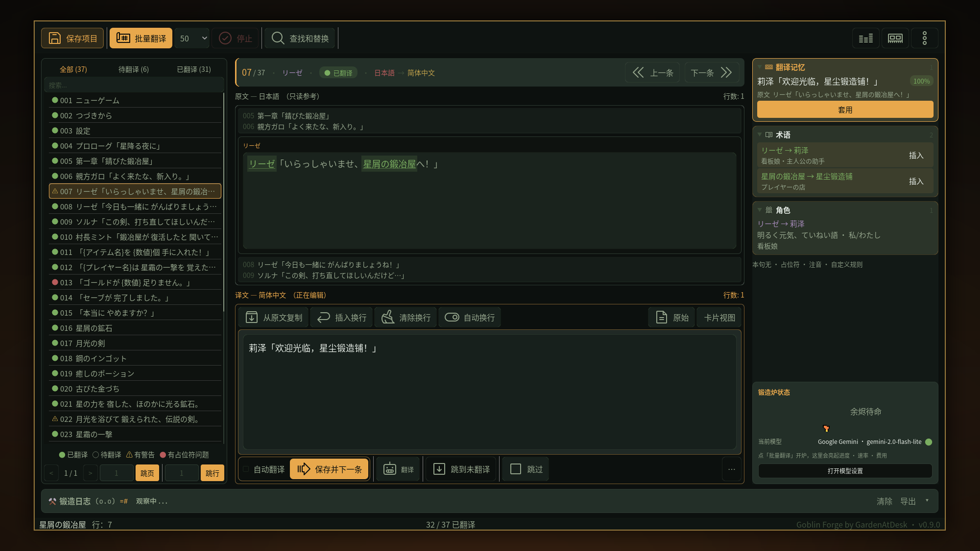Viewport: 980px width, 551px height.
Task: Click 清除换行 clear line breaks
Action: point(406,317)
